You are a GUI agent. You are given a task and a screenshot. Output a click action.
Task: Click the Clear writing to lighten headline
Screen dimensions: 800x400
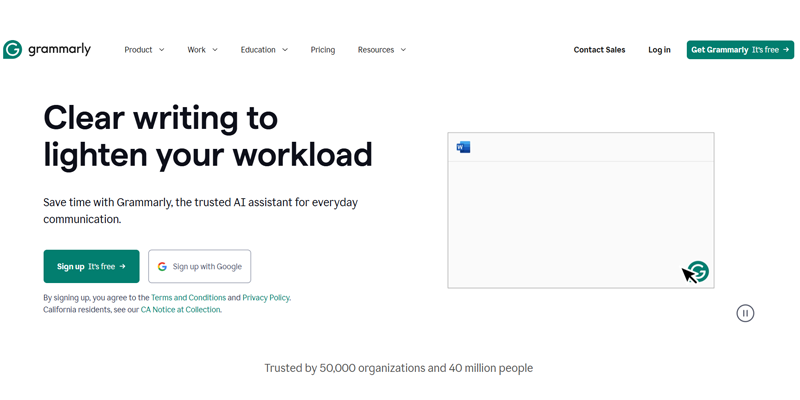pyautogui.click(x=208, y=136)
